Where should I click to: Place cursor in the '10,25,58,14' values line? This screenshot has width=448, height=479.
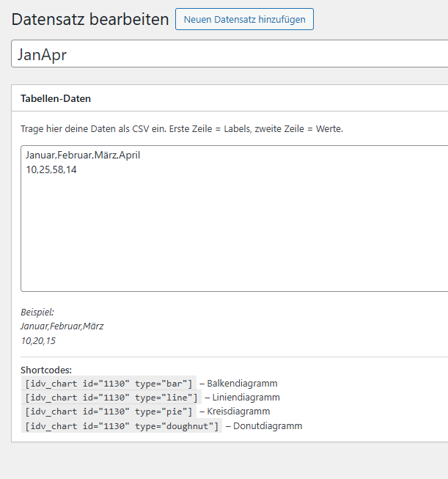tap(51, 169)
